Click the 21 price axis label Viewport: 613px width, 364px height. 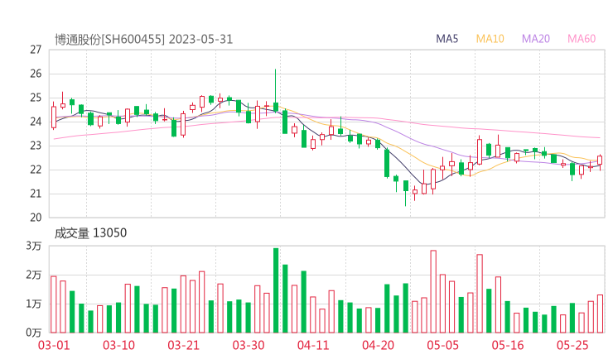36,194
